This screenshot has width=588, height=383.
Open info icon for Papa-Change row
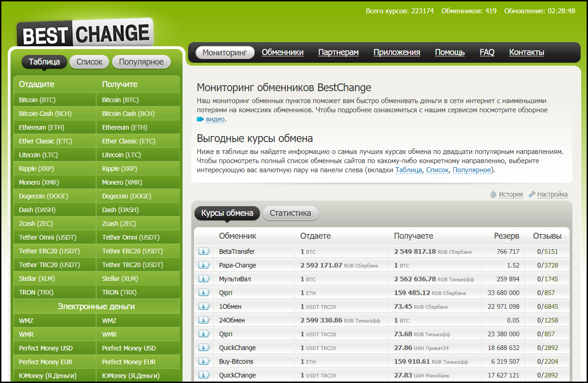tap(204, 265)
